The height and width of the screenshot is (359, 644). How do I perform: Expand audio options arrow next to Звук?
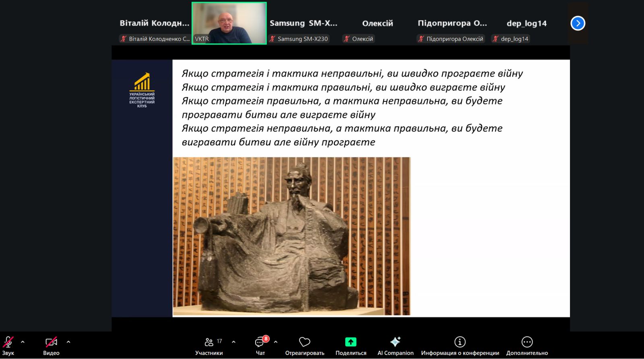[x=23, y=342]
